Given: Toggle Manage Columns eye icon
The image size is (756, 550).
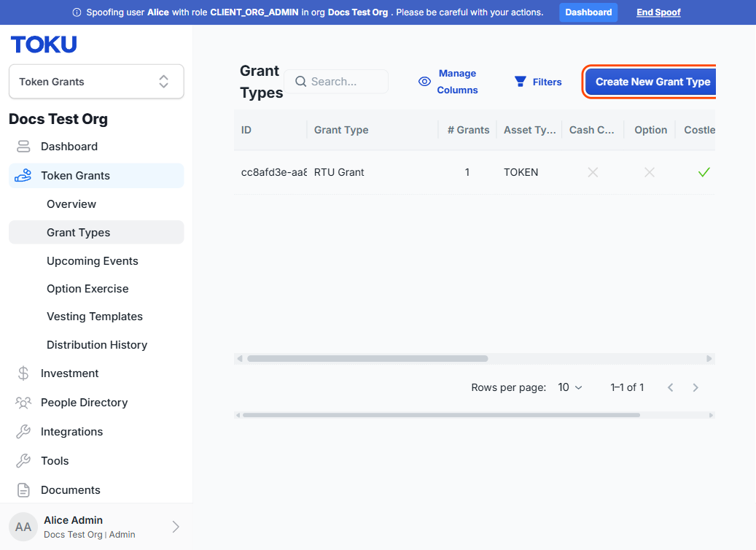Looking at the screenshot, I should click(424, 82).
